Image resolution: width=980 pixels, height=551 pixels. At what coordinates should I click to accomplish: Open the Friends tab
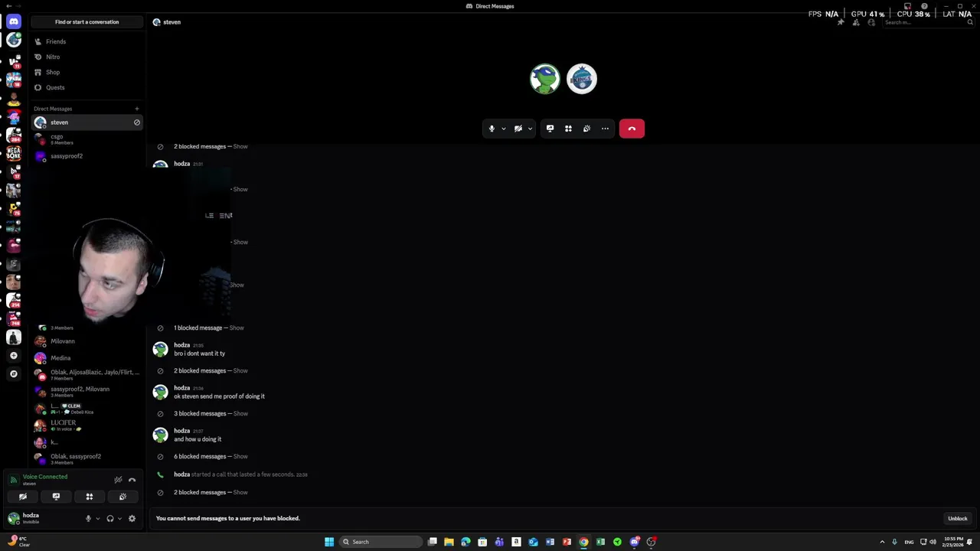[x=87, y=41]
